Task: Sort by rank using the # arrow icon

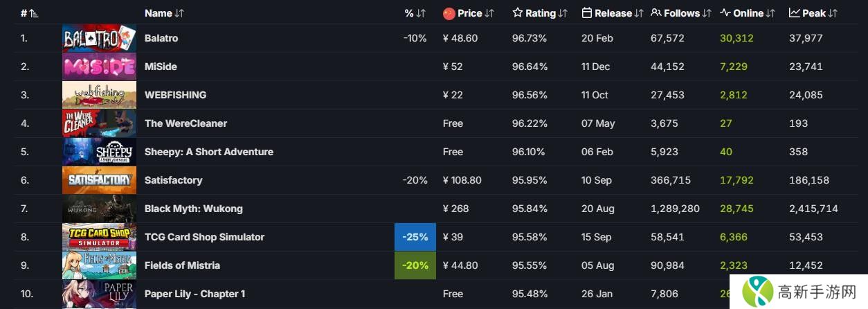Action: [35, 13]
